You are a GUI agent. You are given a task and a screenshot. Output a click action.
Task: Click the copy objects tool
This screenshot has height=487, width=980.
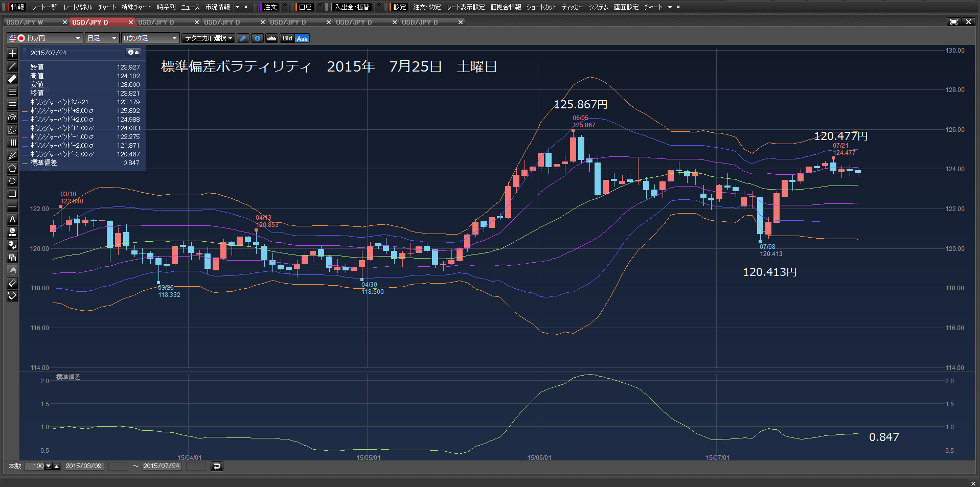[12, 258]
